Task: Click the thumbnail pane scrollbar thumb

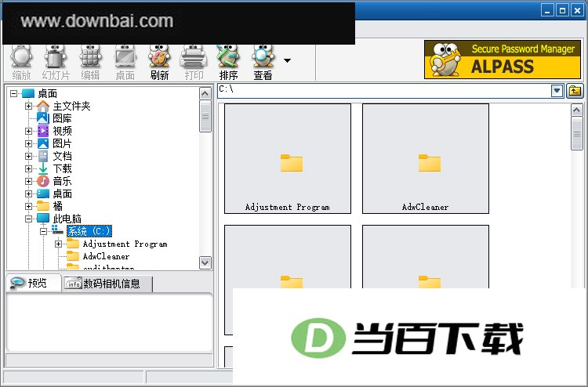Action: pos(577,133)
